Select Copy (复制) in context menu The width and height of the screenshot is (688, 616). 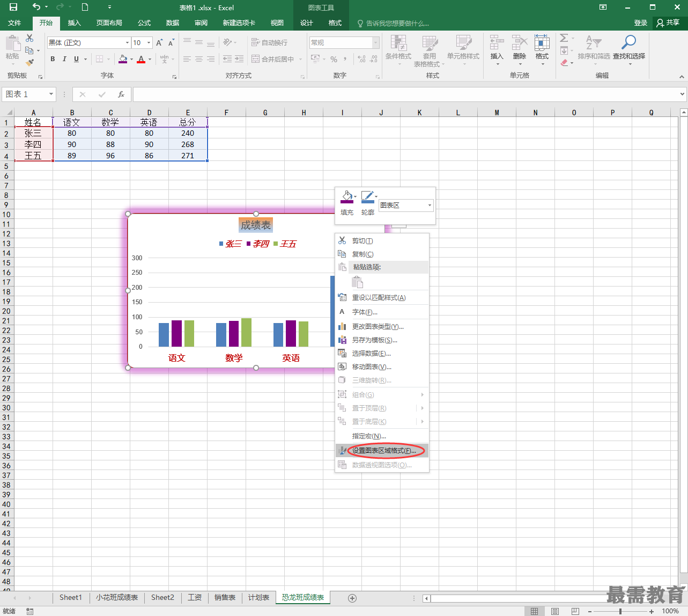coord(382,254)
